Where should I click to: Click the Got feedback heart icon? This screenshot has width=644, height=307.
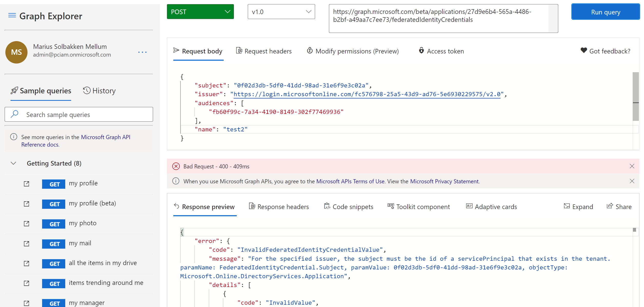click(x=584, y=51)
